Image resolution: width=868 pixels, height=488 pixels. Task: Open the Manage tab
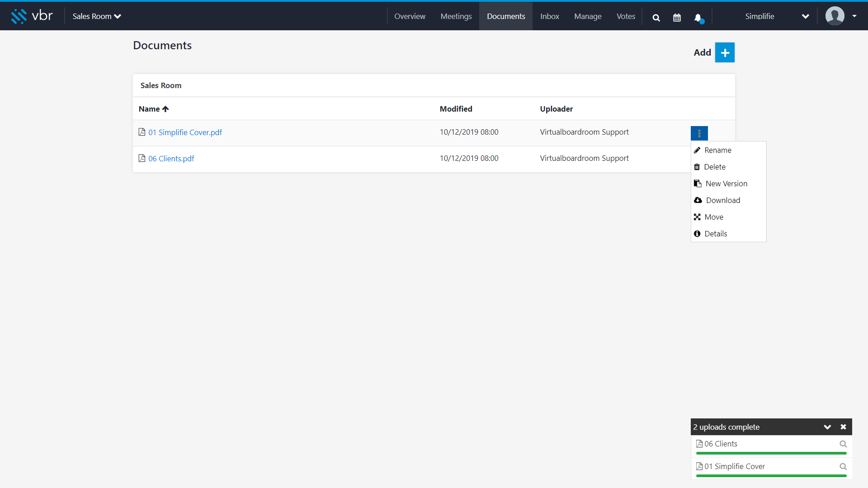pyautogui.click(x=588, y=16)
